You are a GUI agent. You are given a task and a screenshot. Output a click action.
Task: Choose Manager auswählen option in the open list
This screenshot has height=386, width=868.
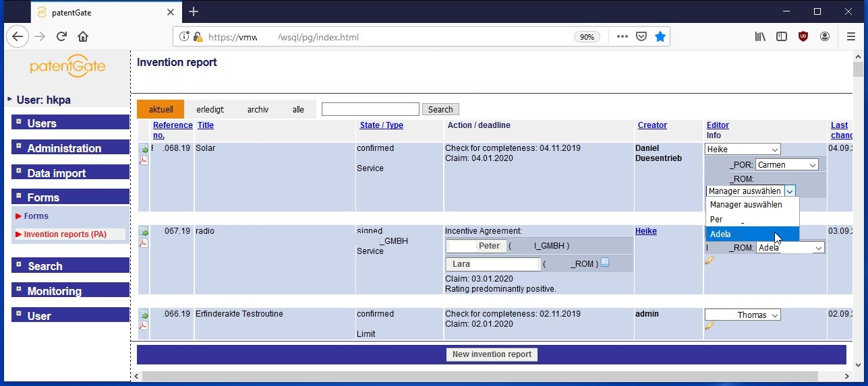tap(753, 204)
